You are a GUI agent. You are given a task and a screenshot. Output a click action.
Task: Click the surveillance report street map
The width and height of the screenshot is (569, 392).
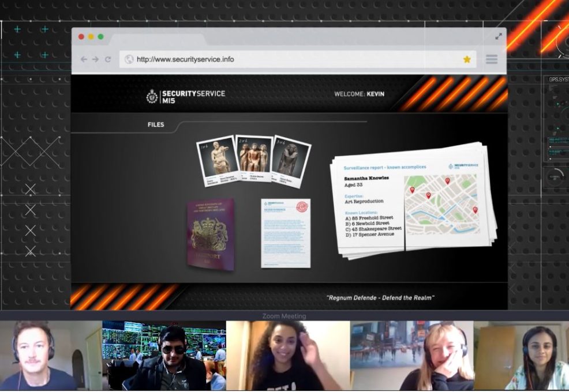(x=441, y=203)
